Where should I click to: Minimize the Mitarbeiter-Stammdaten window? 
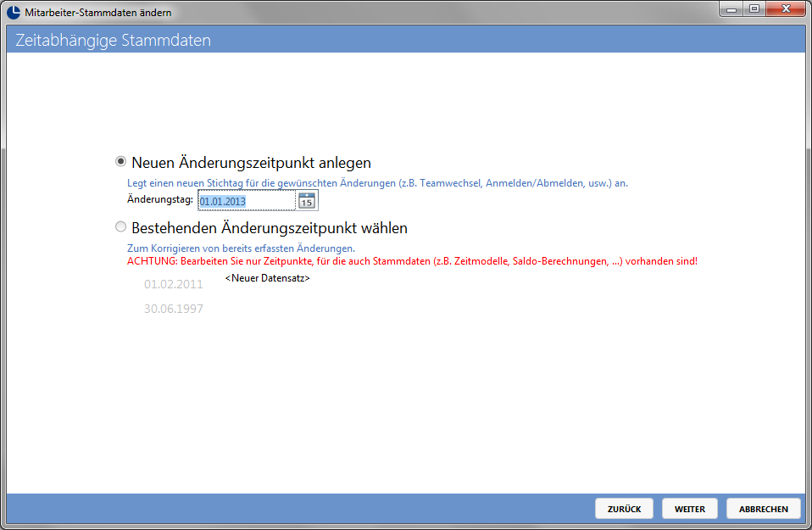coord(731,9)
